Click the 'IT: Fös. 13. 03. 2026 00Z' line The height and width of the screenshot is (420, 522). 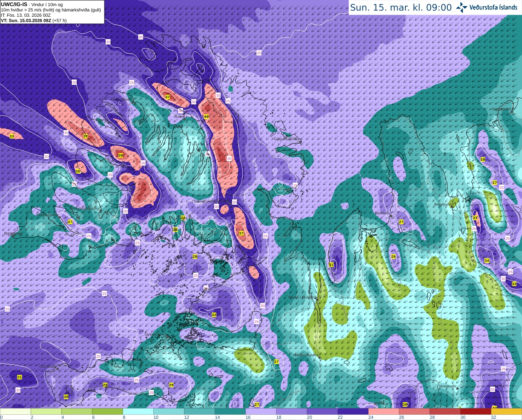point(26,15)
